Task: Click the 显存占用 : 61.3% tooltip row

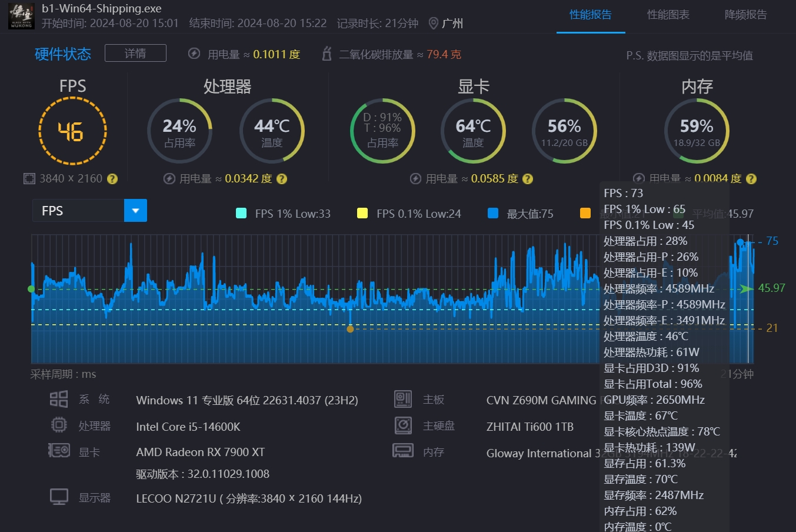Action: pos(645,463)
